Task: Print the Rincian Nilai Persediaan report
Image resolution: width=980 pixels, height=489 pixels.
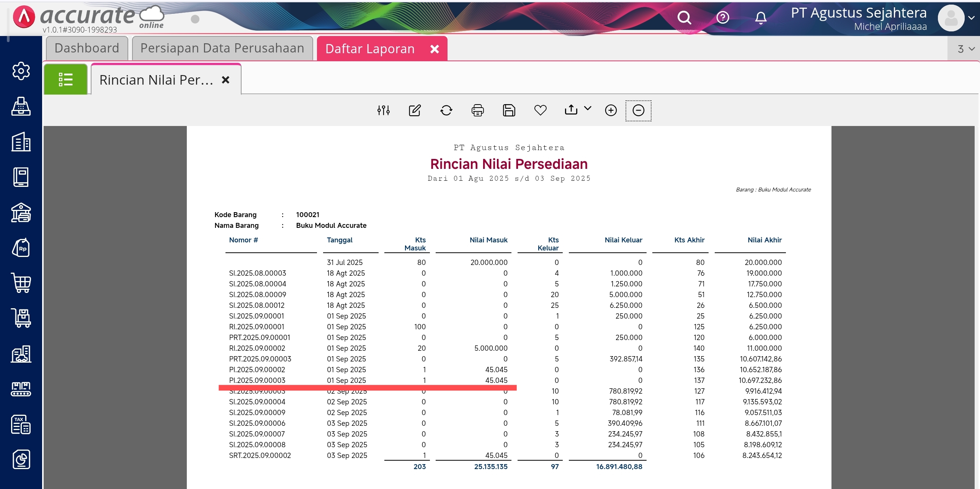Action: click(477, 110)
